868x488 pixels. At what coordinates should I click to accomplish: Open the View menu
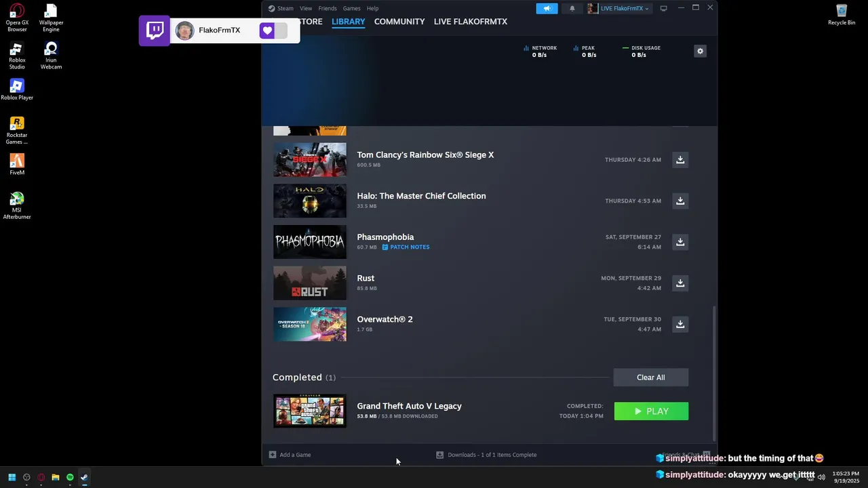point(306,8)
